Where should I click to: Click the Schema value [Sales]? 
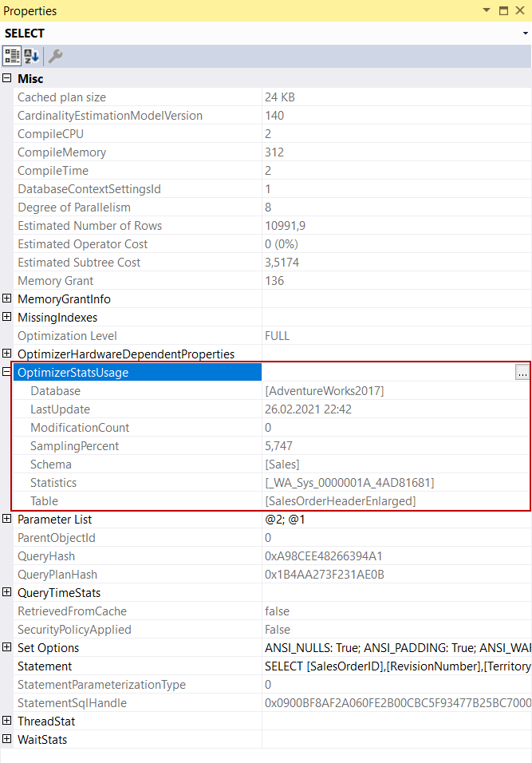pyautogui.click(x=282, y=465)
